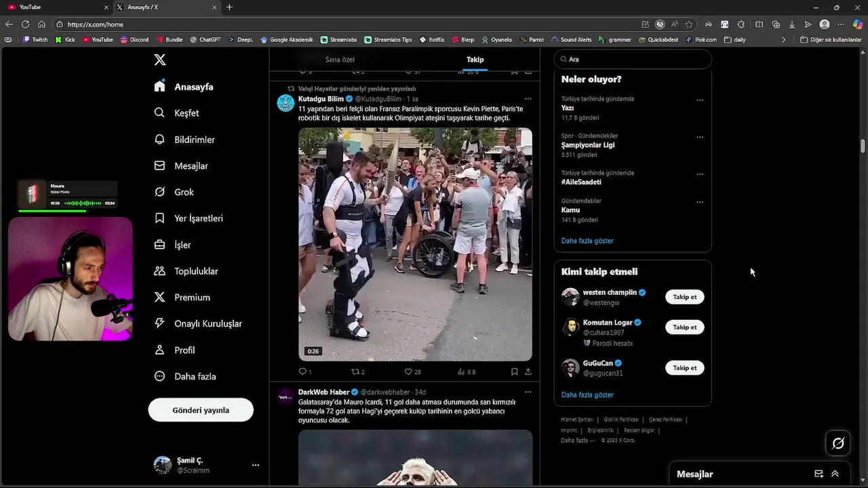This screenshot has height=488, width=868.
Task: Compose new message in Mesajlar drawer
Action: [x=818, y=474]
